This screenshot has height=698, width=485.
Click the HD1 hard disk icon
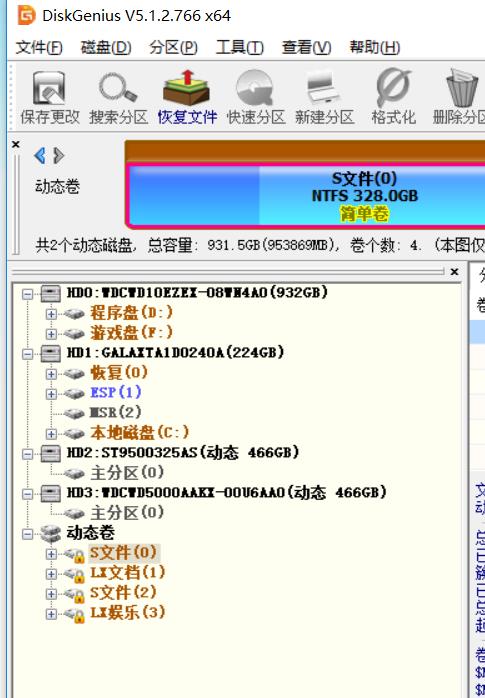(50, 354)
